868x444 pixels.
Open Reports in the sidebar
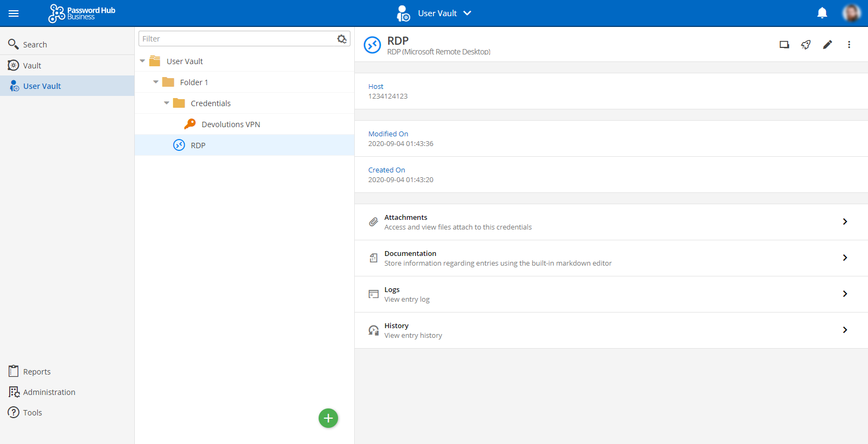point(67,371)
